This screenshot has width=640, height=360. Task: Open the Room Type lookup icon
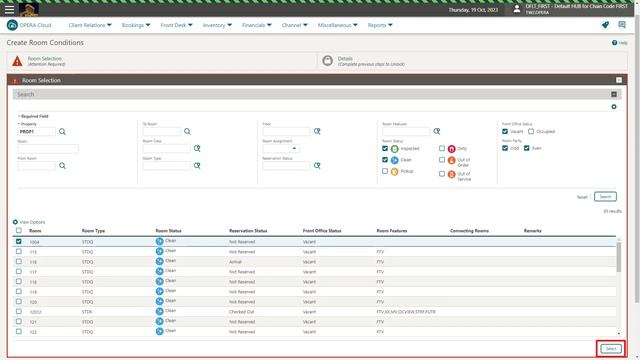click(x=197, y=166)
